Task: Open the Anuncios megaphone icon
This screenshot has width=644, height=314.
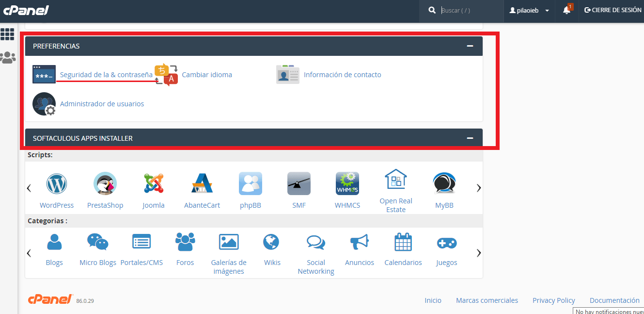Action: coord(360,242)
